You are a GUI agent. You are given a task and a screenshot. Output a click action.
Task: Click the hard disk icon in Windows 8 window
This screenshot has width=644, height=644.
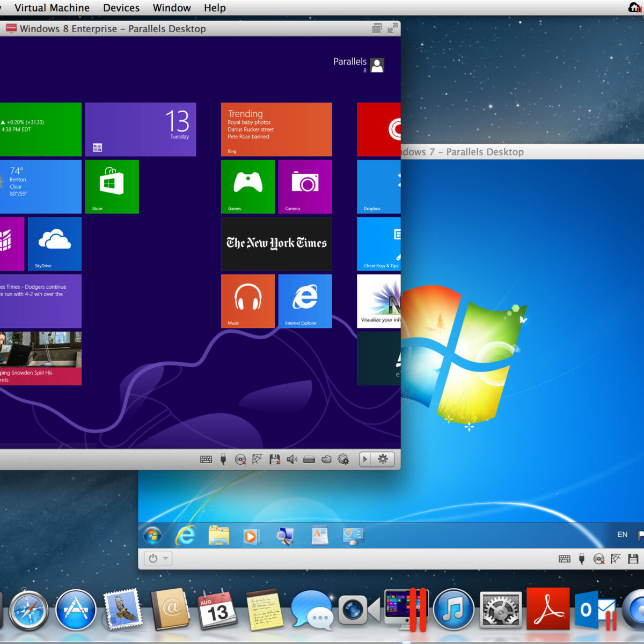click(x=309, y=459)
